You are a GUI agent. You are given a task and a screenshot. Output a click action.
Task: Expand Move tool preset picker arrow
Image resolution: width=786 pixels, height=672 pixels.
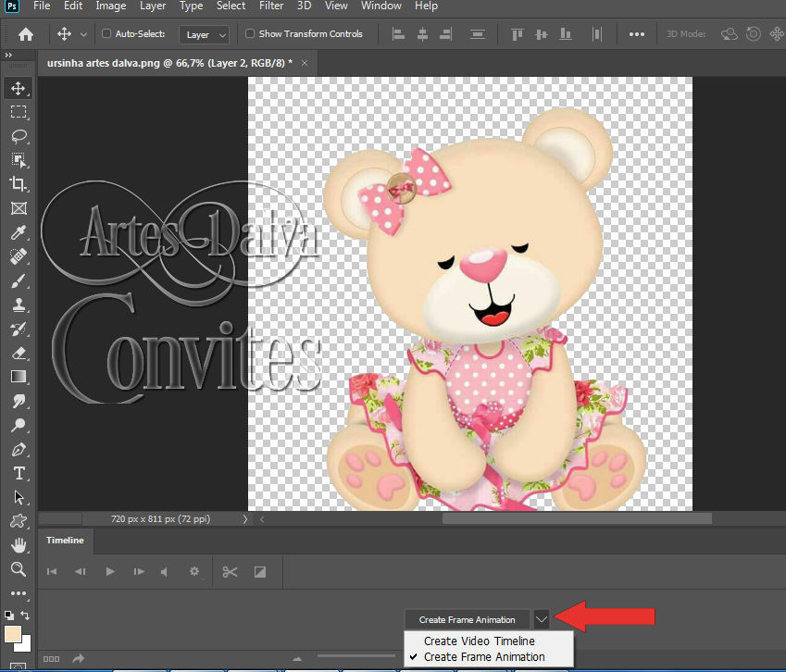click(x=83, y=34)
